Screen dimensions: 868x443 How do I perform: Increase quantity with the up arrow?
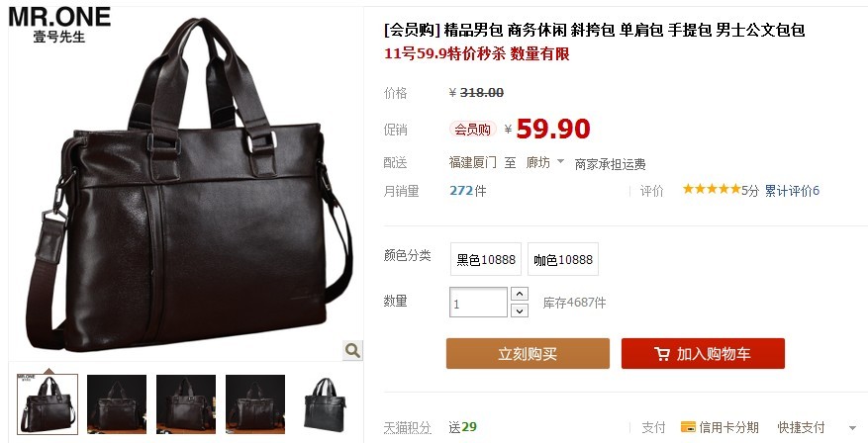520,294
